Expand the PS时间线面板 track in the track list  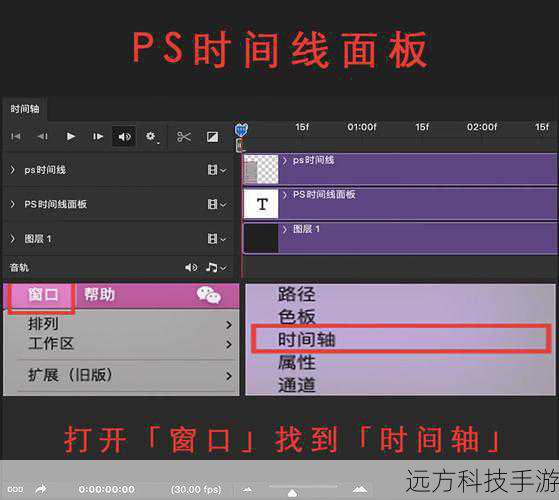(12, 204)
